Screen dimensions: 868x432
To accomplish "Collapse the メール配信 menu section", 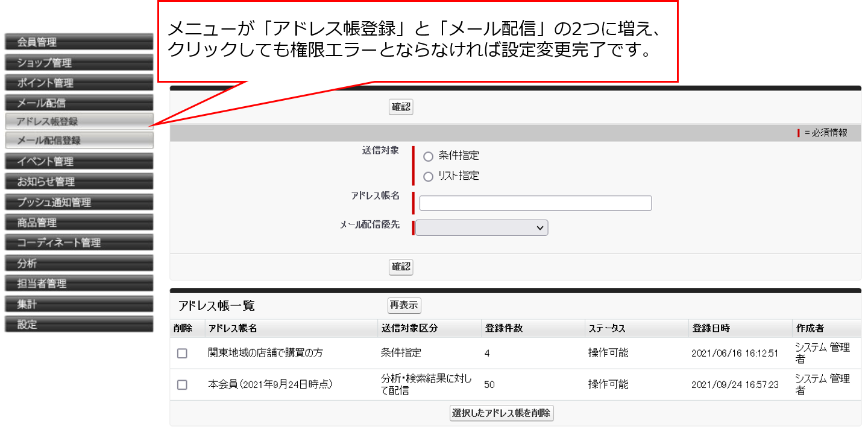I will 78,103.
